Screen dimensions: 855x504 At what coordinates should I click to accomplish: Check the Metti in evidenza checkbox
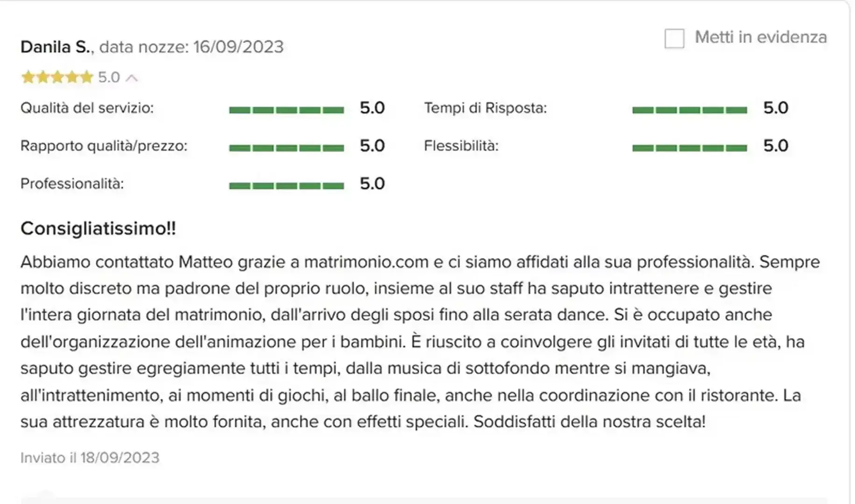(x=674, y=38)
